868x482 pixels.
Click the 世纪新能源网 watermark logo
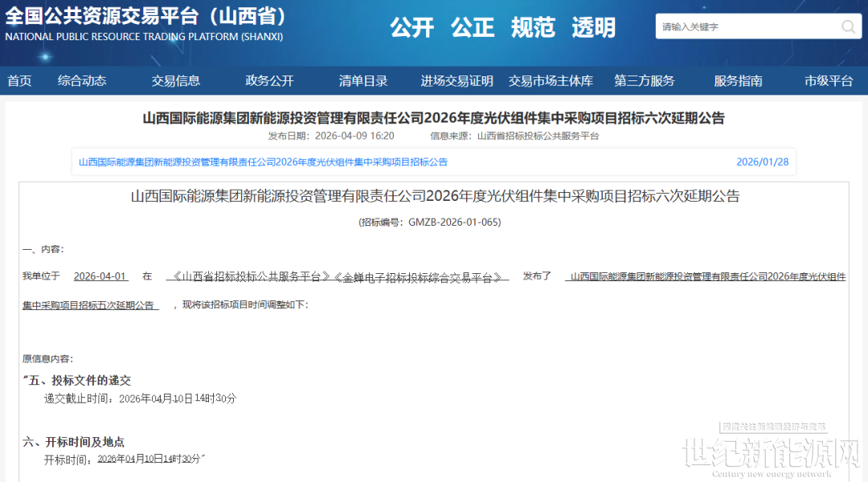coord(770,455)
